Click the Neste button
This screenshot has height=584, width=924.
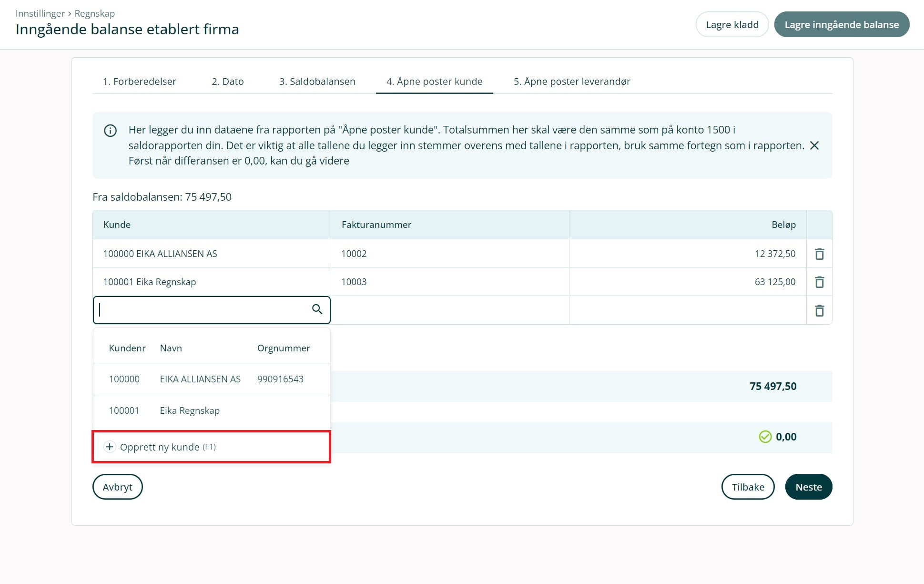click(808, 487)
